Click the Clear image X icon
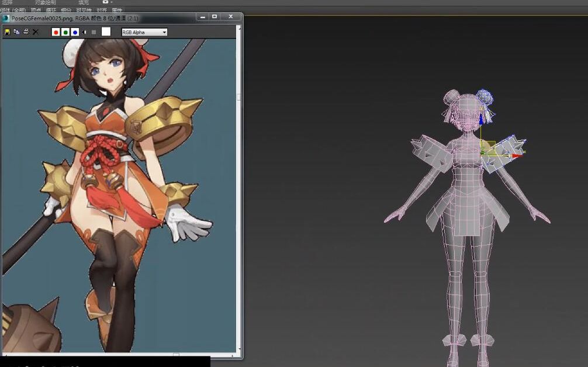 (34, 32)
